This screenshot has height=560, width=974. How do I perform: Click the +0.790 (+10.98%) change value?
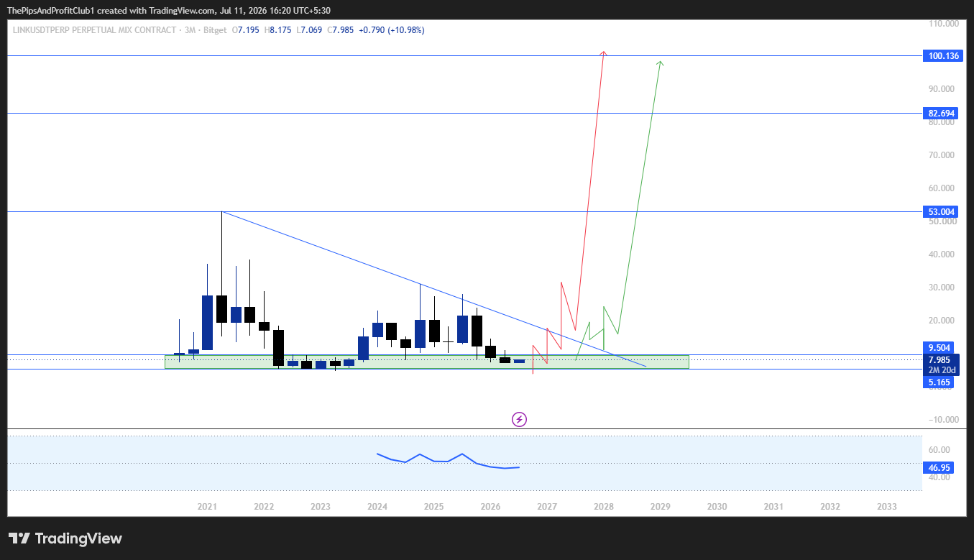[x=390, y=30]
